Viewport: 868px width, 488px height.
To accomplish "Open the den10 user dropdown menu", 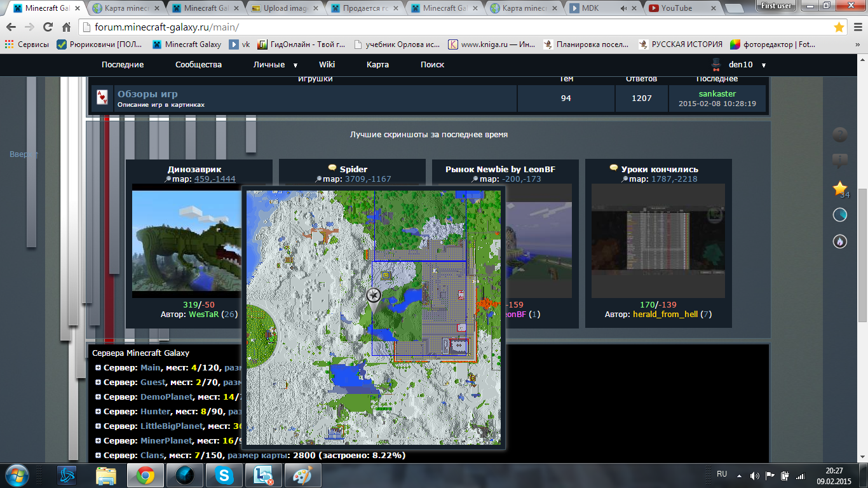I will click(763, 65).
